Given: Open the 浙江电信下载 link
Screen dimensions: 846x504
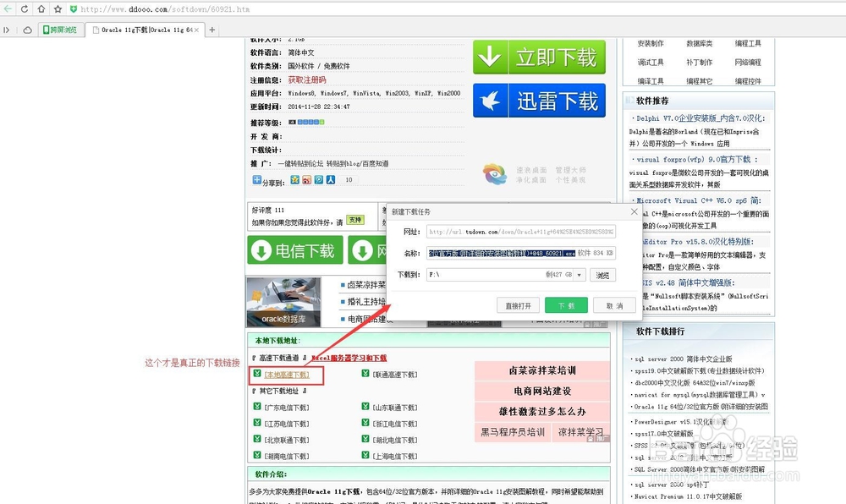Looking at the screenshot, I should [395, 425].
